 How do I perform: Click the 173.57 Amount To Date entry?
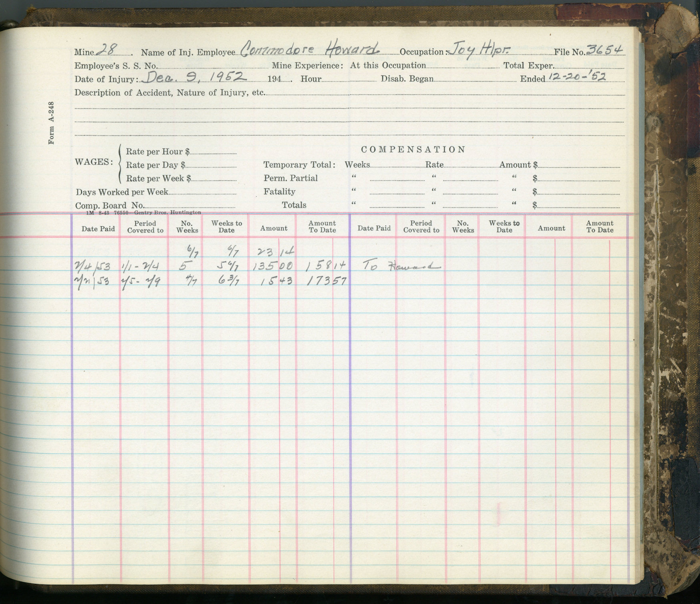[326, 281]
